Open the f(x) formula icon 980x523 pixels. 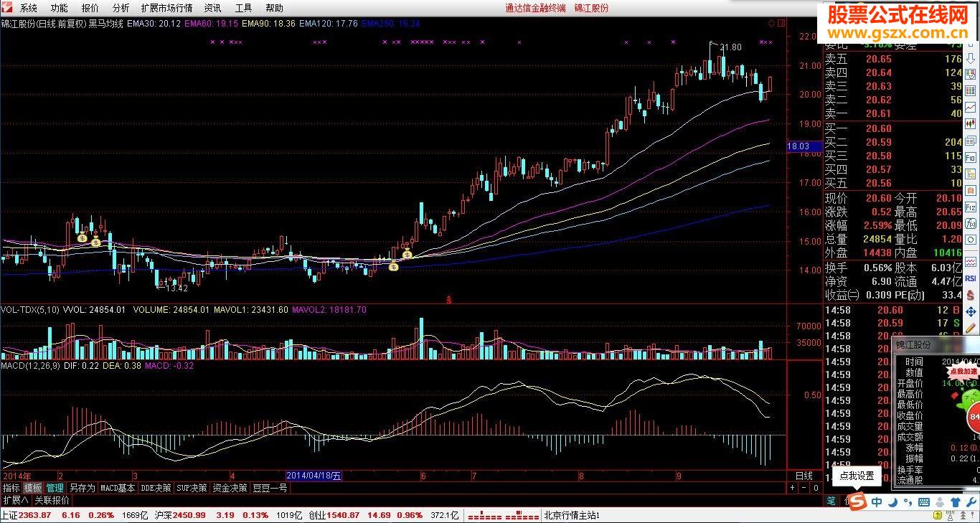971,224
